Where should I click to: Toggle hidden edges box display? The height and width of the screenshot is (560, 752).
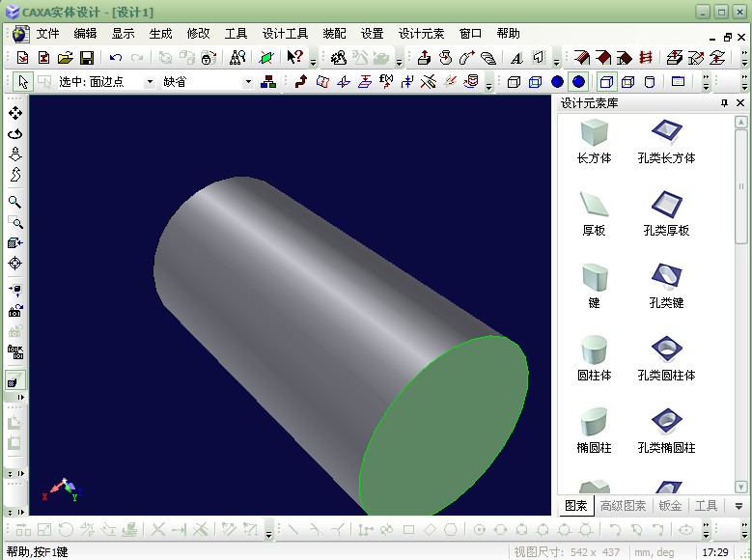point(627,82)
